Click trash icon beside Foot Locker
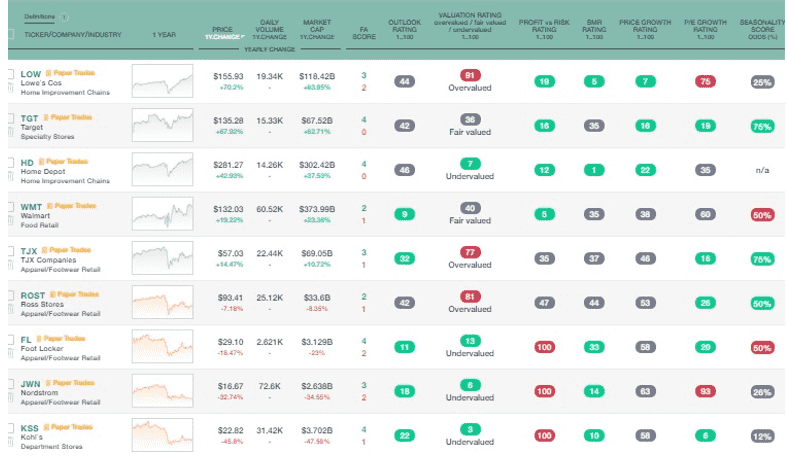This screenshot has height=461, width=787. 10,351
